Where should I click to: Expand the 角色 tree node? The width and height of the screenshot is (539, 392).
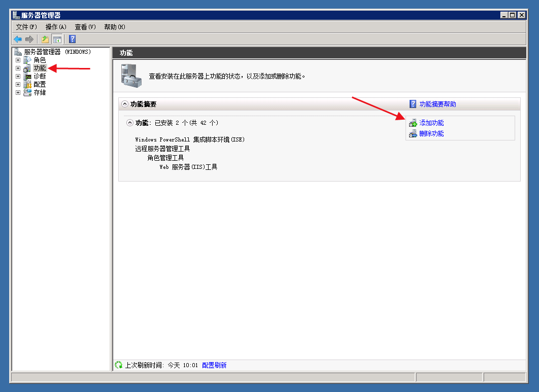click(x=18, y=60)
